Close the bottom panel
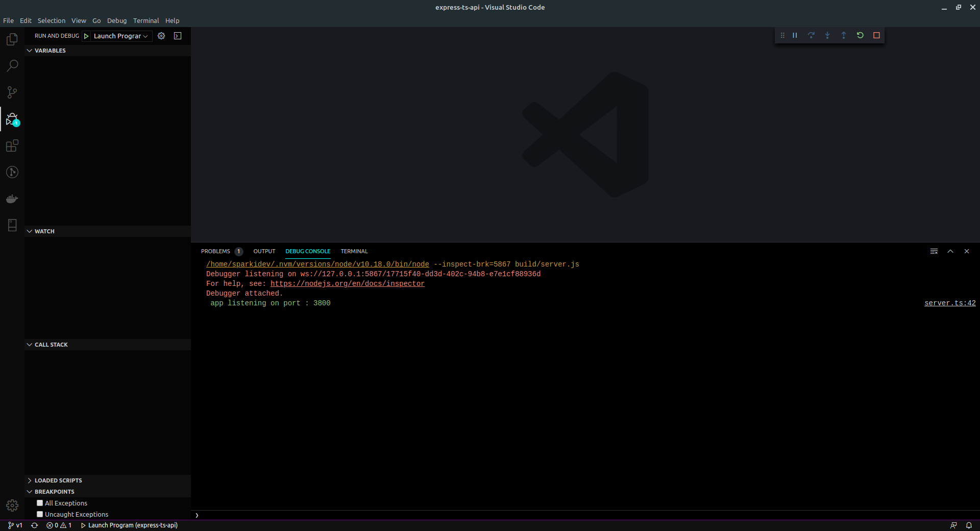This screenshot has width=980, height=531. (x=967, y=251)
